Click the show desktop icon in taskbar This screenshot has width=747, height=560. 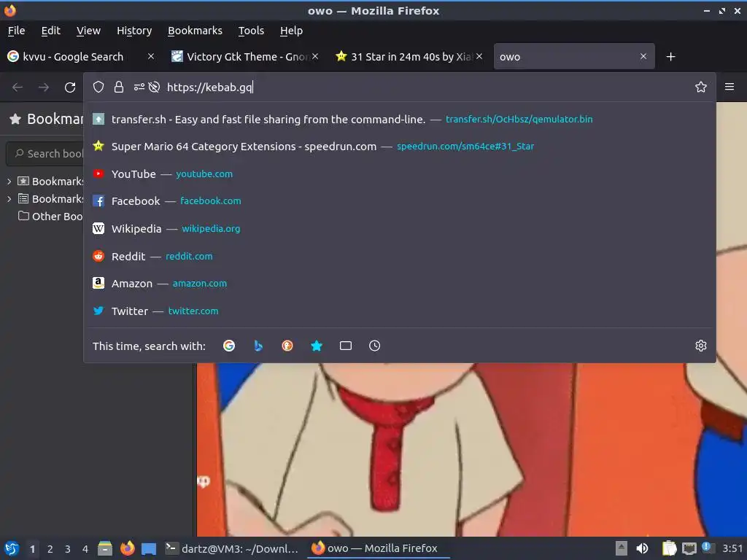(x=149, y=548)
